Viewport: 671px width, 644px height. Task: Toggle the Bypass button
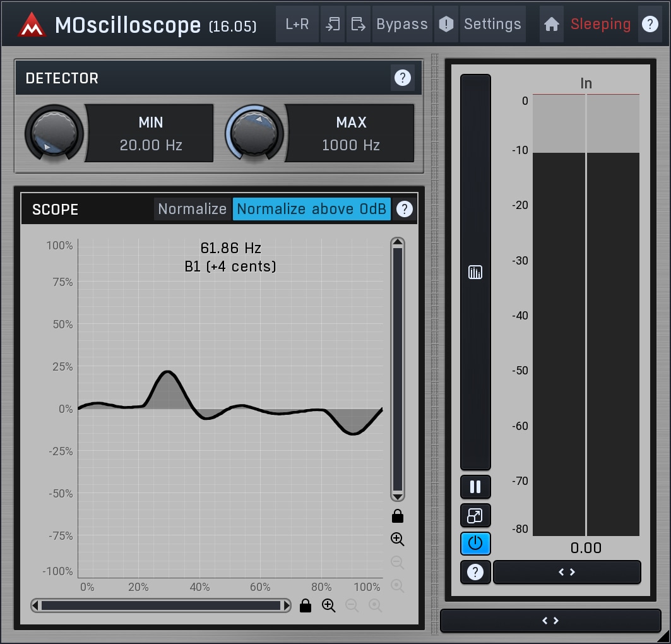coord(402,24)
